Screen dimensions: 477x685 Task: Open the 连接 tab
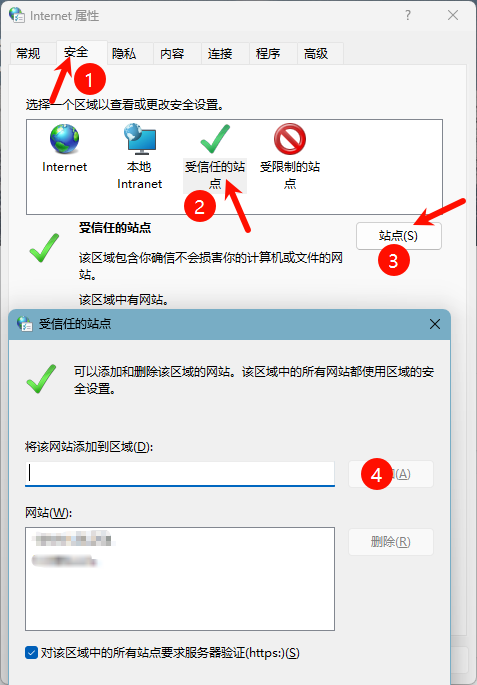point(220,54)
